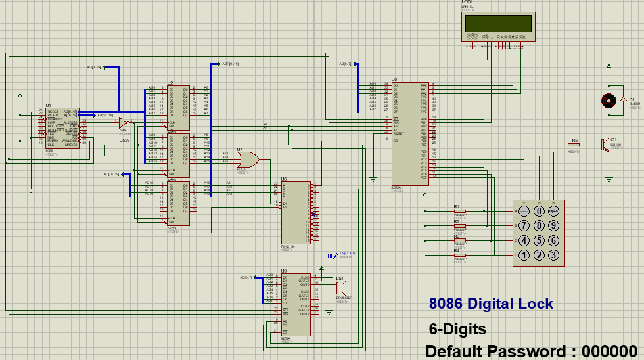
Task: Select the R5 resistor
Action: pos(574,145)
